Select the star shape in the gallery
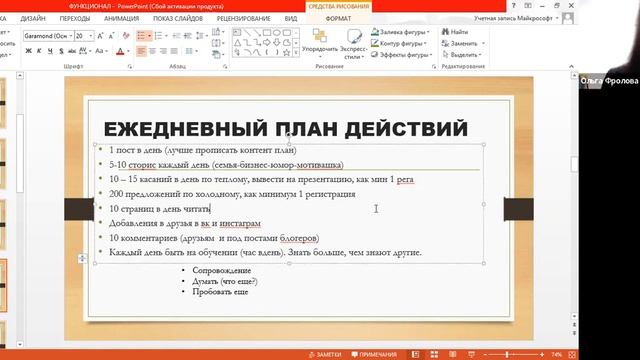 [x=287, y=52]
